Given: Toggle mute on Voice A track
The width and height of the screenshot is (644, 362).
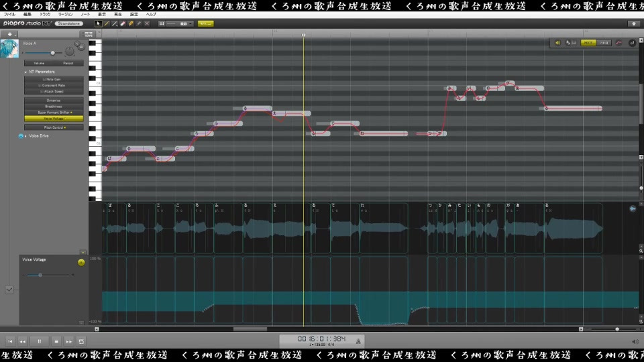Looking at the screenshot, I should tap(81, 47).
